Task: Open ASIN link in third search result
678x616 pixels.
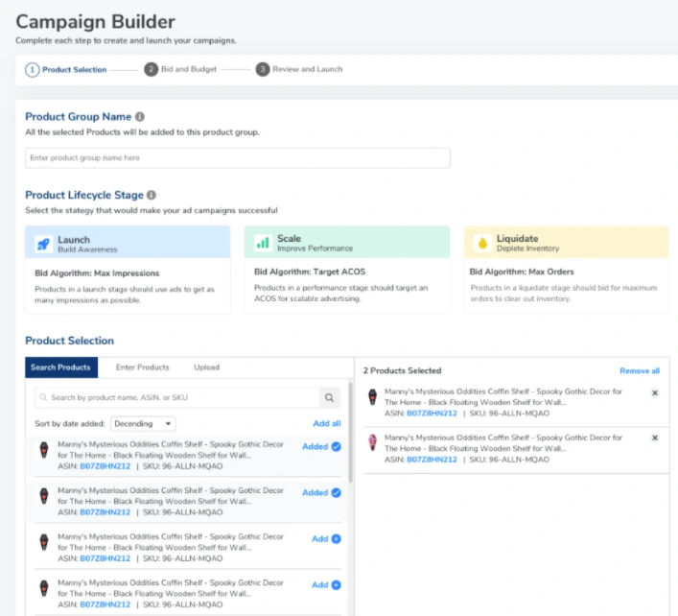Action: pyautogui.click(x=105, y=558)
